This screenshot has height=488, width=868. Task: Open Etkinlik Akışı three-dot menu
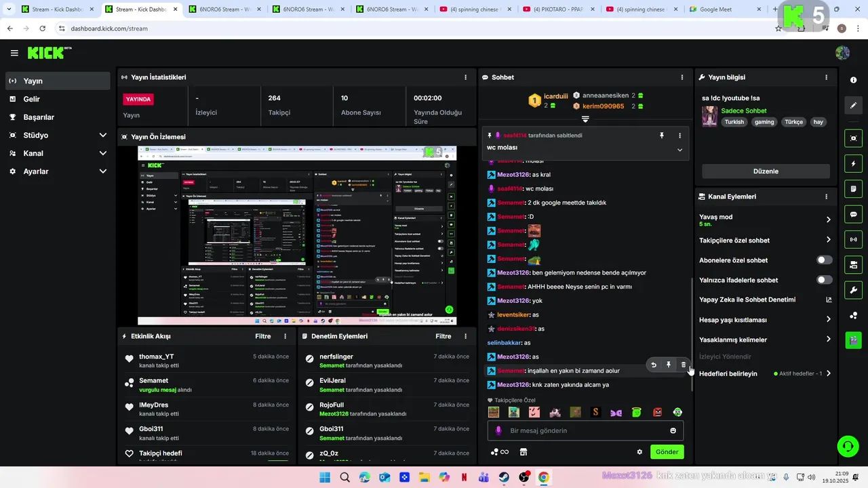point(285,336)
